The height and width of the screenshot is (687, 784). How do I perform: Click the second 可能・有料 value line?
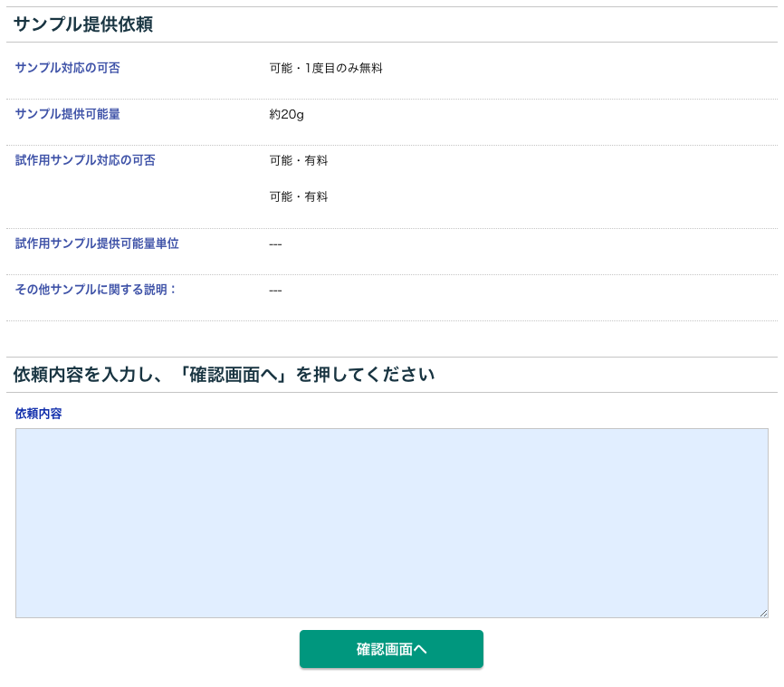[299, 196]
